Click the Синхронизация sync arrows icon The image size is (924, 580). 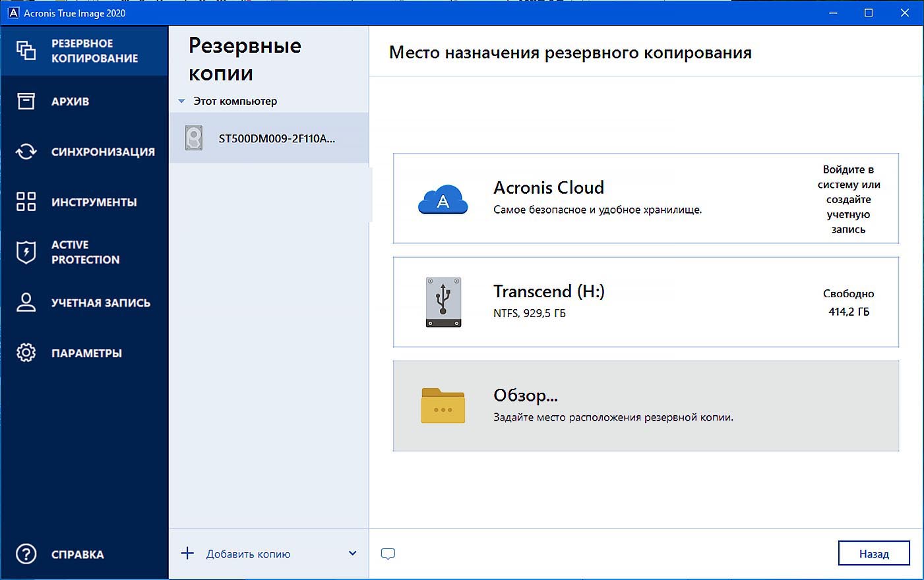(x=26, y=152)
